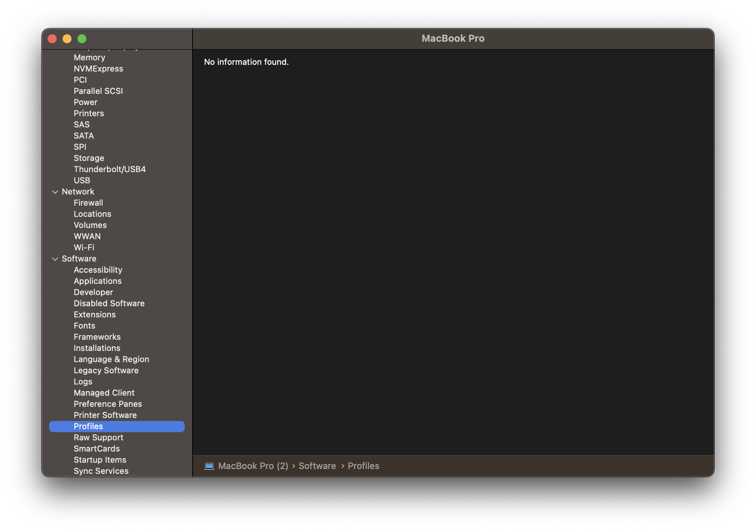Select Sync Services in the sidebar
Screen dimensions: 756x532
pos(101,471)
